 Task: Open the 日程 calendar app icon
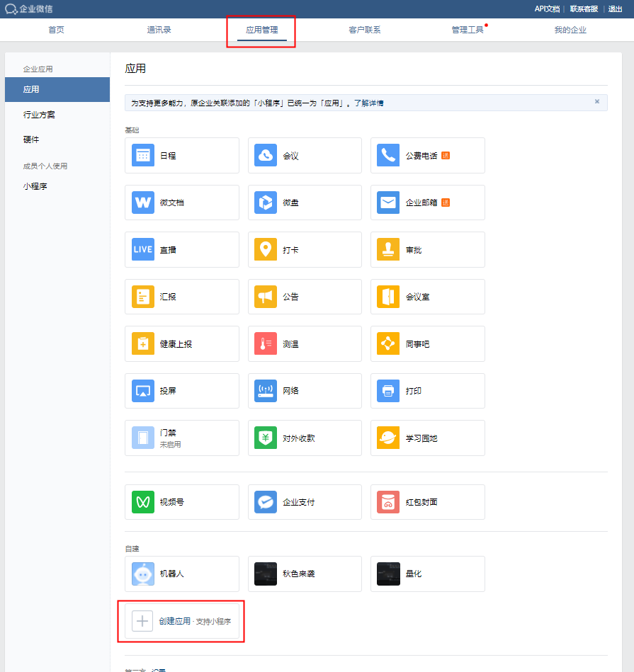[x=143, y=155]
